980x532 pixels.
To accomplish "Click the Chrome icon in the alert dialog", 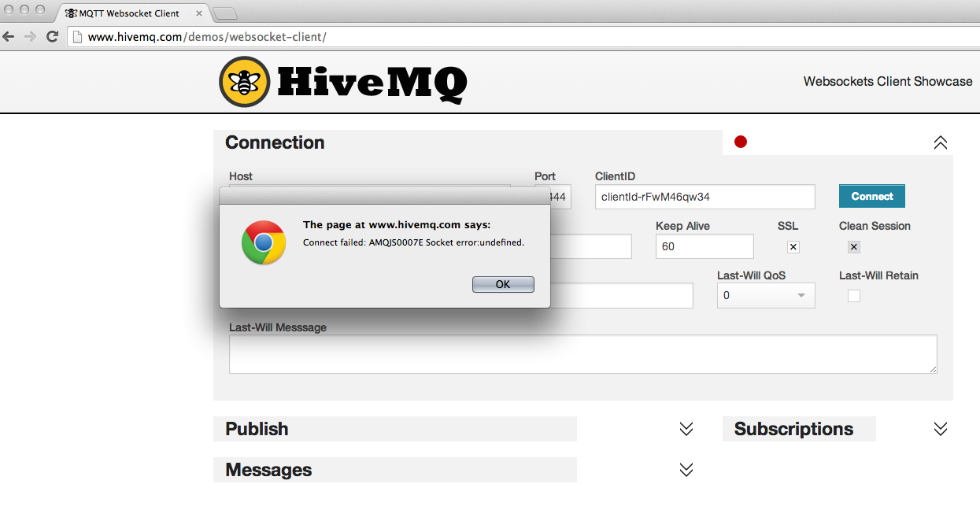I will 264,242.
